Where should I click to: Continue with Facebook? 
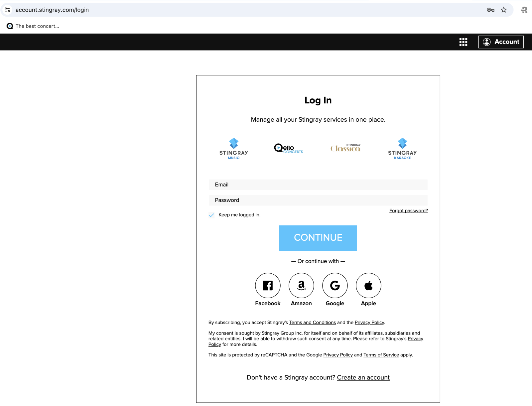click(268, 285)
